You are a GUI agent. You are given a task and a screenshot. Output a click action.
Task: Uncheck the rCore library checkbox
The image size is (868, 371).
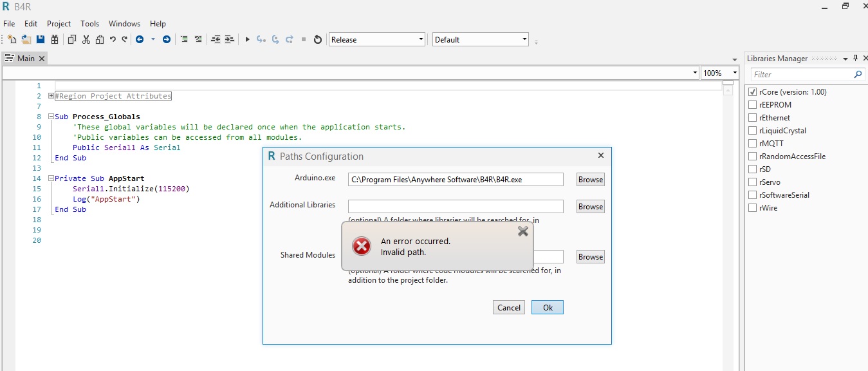pyautogui.click(x=753, y=92)
